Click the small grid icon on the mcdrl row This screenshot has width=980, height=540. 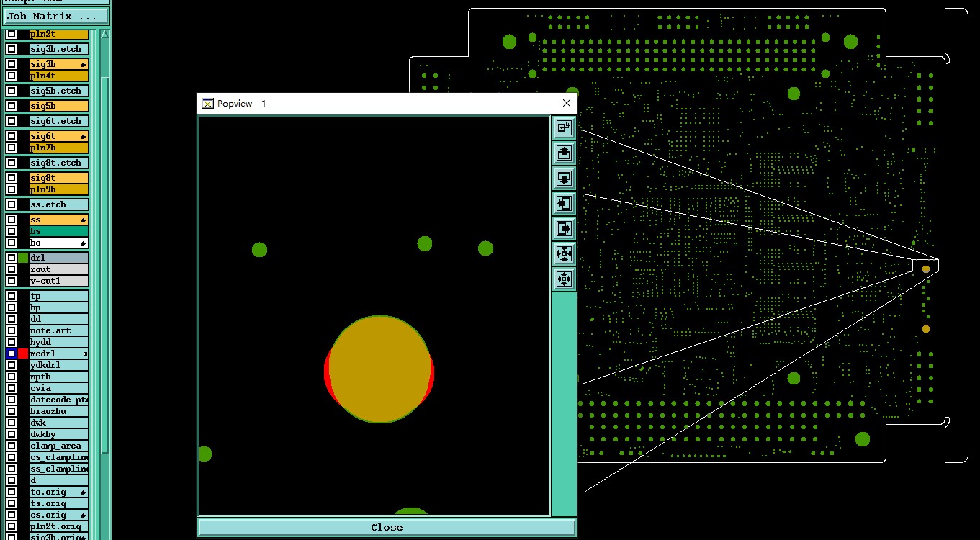pos(85,354)
